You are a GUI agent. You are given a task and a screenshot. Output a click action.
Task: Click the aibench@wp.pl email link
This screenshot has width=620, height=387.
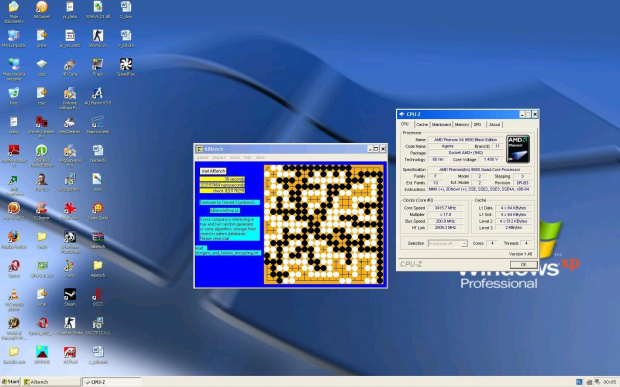click(x=225, y=210)
